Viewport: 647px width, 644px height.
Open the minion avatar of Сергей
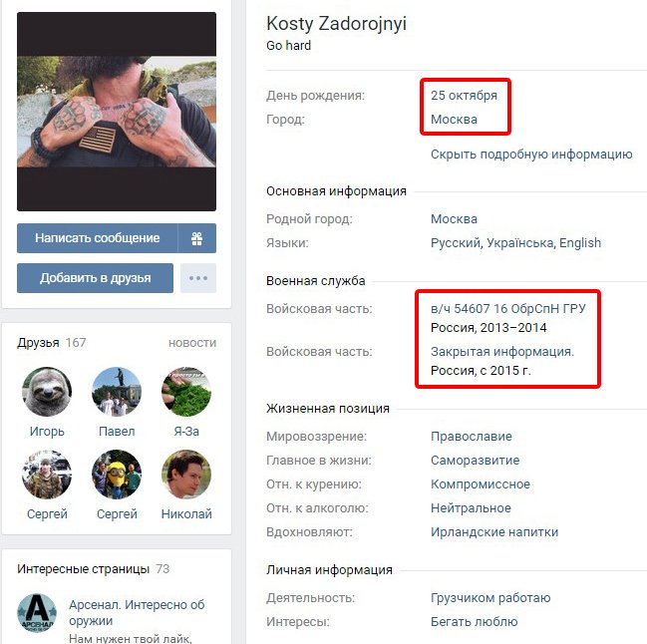117,475
